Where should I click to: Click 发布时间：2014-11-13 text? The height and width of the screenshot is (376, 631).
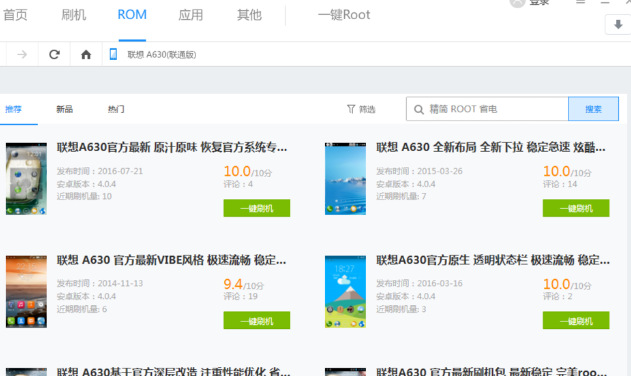(99, 283)
